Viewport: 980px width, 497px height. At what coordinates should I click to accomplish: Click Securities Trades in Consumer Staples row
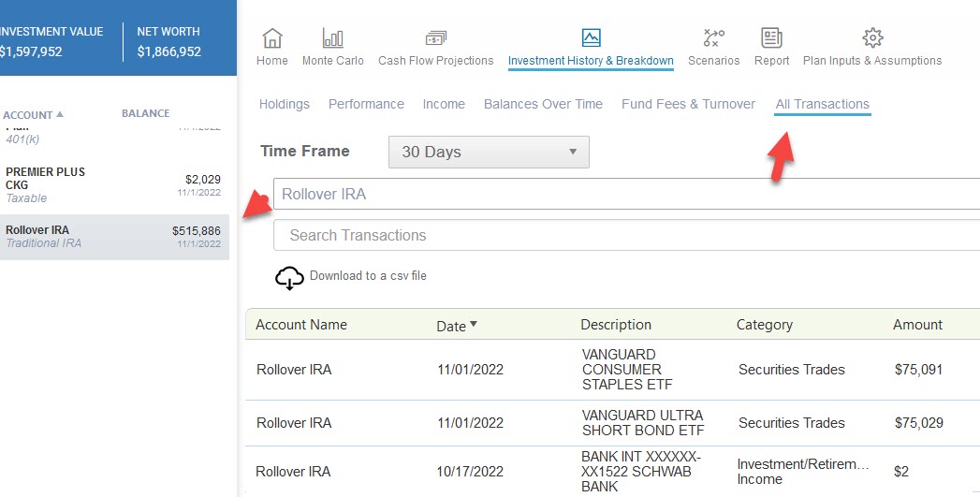pos(791,370)
